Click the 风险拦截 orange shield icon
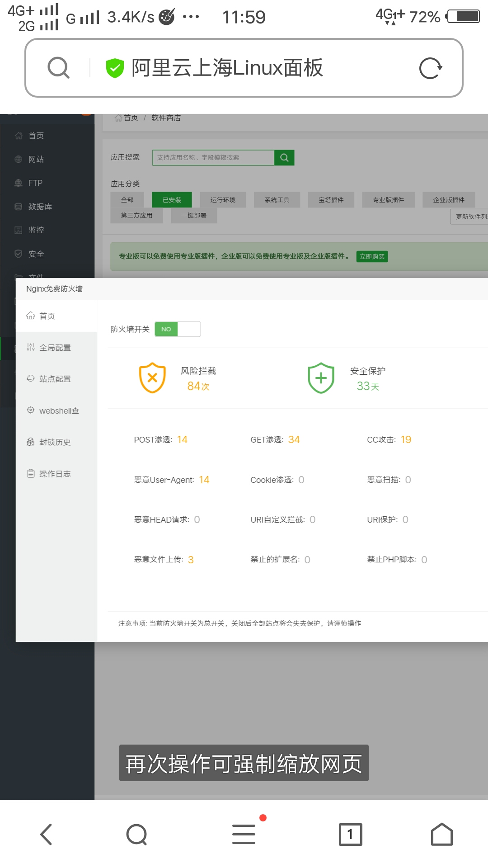The width and height of the screenshot is (488, 868). point(152,378)
